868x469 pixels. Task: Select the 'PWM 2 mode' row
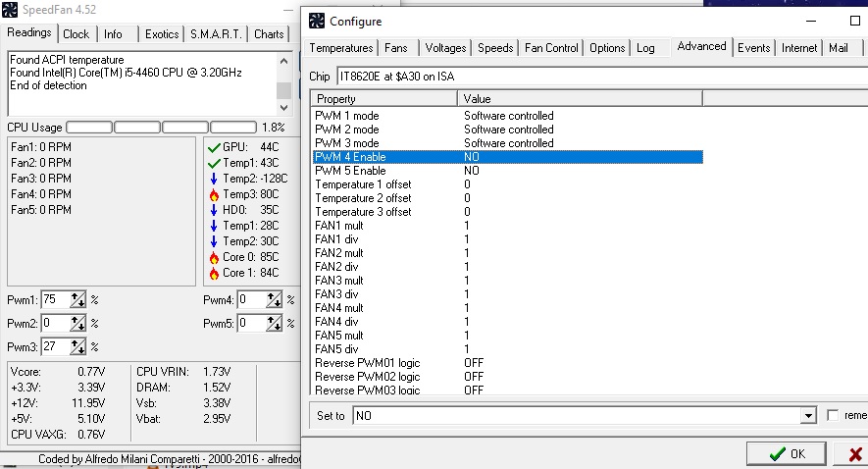click(508, 130)
